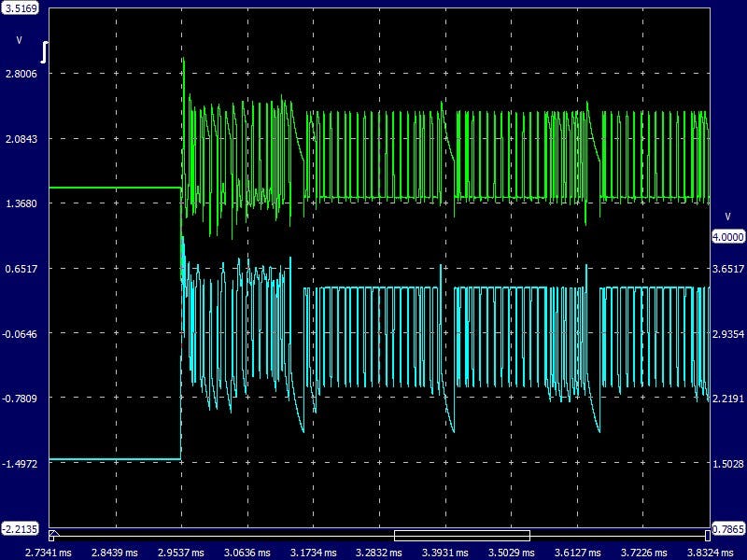Click the 1.3680 left voltage axis label
This screenshot has height=560, width=747.
coord(21,203)
